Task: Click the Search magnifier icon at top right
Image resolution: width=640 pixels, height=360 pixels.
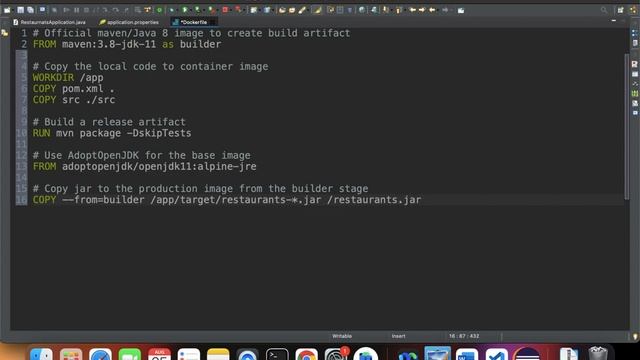Action: 604,10
